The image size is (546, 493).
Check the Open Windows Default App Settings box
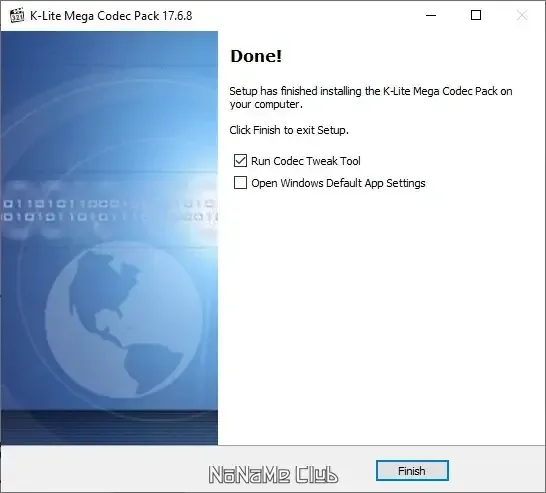240,183
